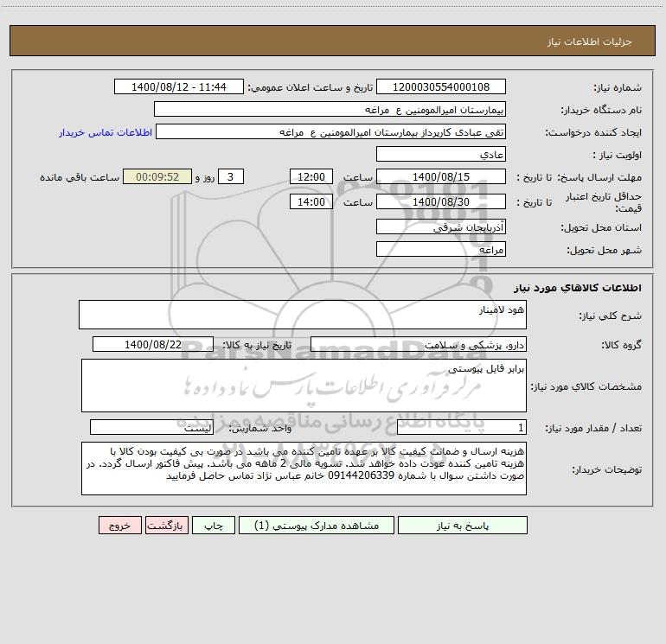Click the label 'واحد شمارش:'

(260, 428)
